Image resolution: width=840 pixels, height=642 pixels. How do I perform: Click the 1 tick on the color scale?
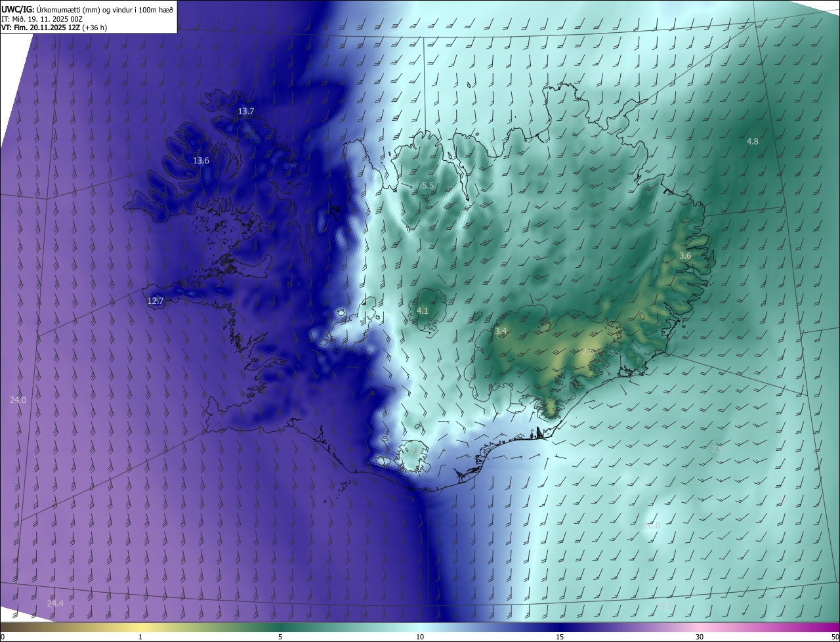(140, 637)
